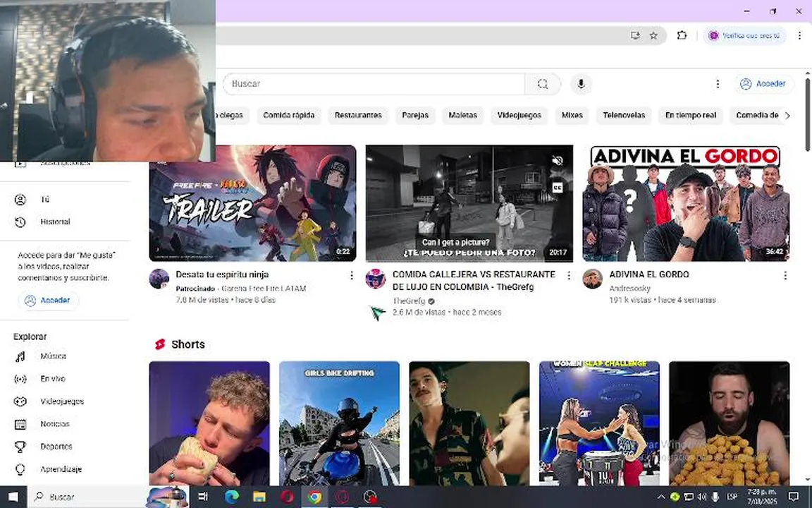Click the Acceder button in sidebar
The width and height of the screenshot is (812, 508).
click(48, 300)
